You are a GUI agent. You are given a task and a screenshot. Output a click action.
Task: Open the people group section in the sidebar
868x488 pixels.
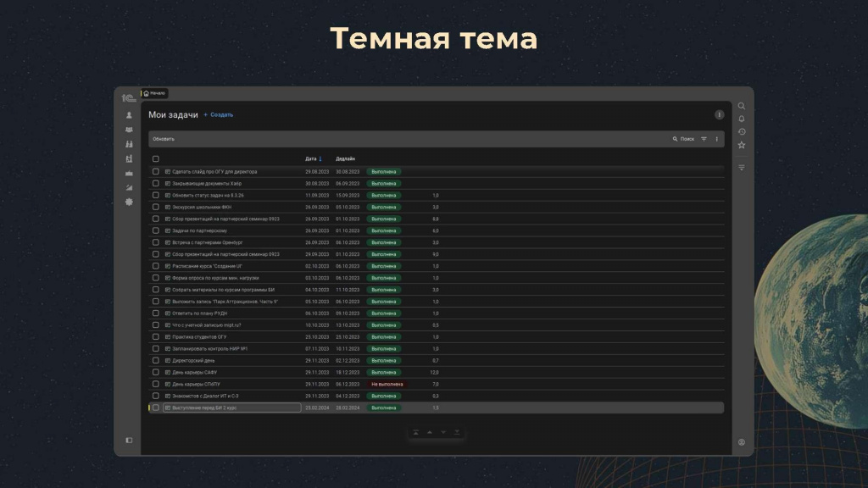[129, 130]
